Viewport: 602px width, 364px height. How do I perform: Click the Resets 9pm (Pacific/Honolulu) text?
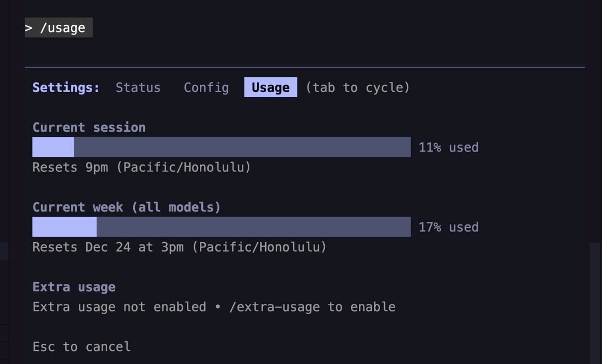[x=141, y=167]
